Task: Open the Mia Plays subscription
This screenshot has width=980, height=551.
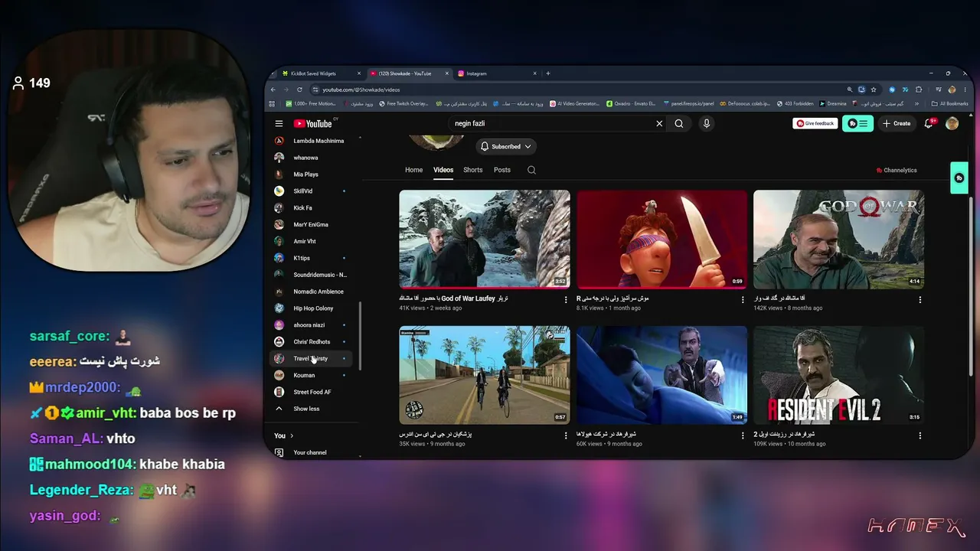Action: [311, 174]
